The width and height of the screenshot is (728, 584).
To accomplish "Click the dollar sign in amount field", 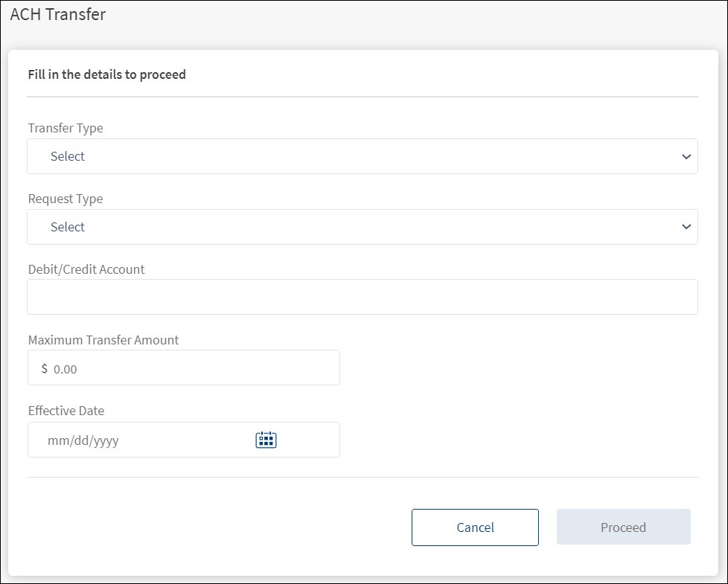I will click(x=45, y=368).
